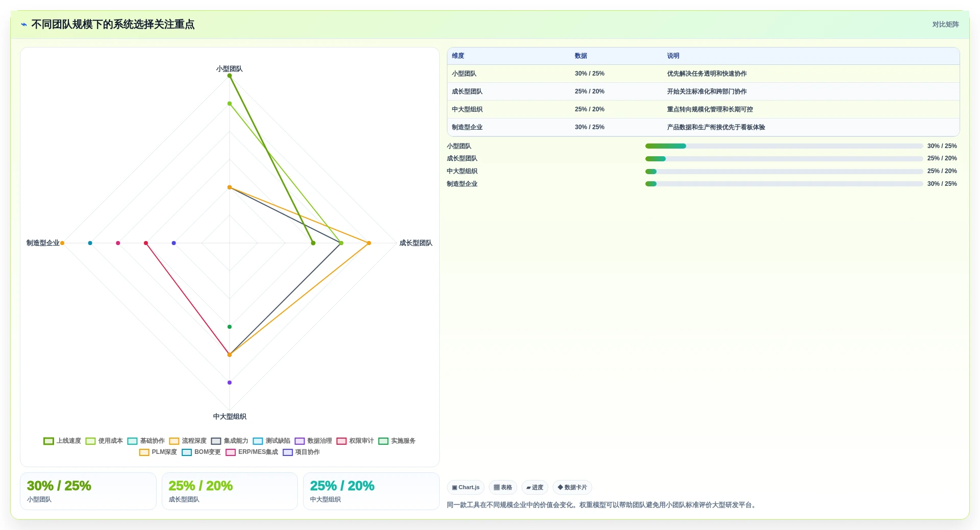The height and width of the screenshot is (530, 980).
Task: Toggle the BOM变更 legend entry
Action: [202, 452]
